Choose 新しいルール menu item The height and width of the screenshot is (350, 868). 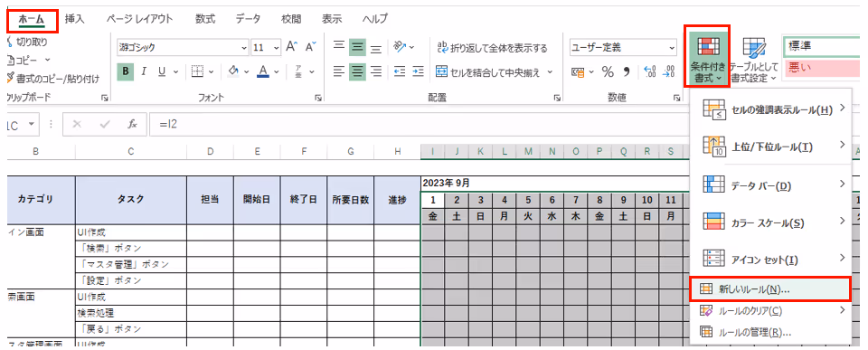click(770, 289)
